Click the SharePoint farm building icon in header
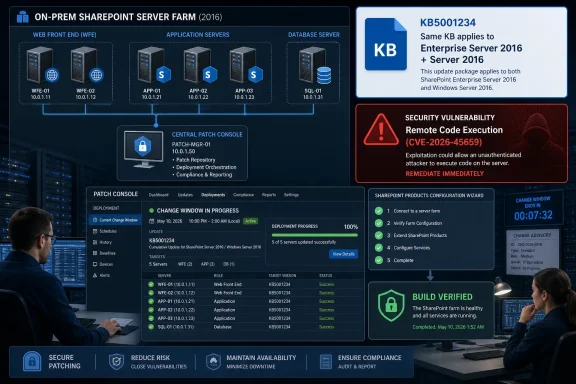576x384 pixels. [23, 17]
